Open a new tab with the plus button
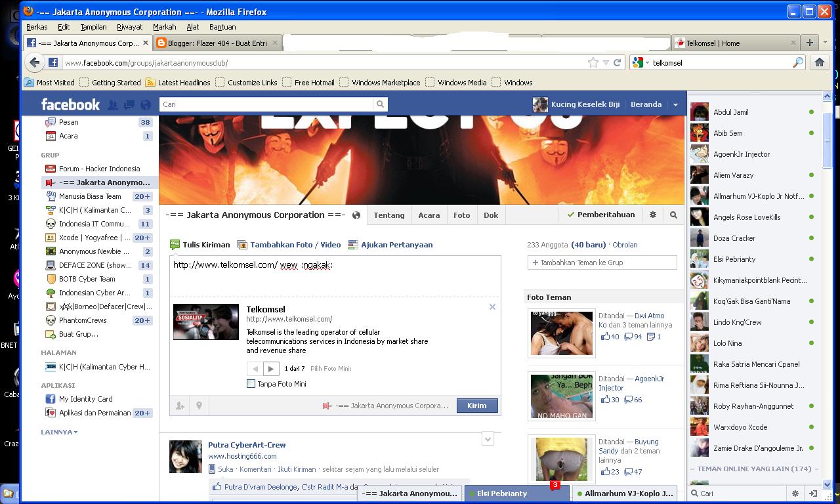 coord(809,43)
